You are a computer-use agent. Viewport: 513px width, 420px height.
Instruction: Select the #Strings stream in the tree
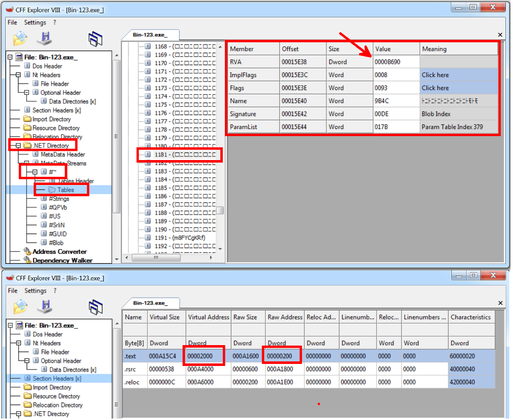pyautogui.click(x=59, y=199)
